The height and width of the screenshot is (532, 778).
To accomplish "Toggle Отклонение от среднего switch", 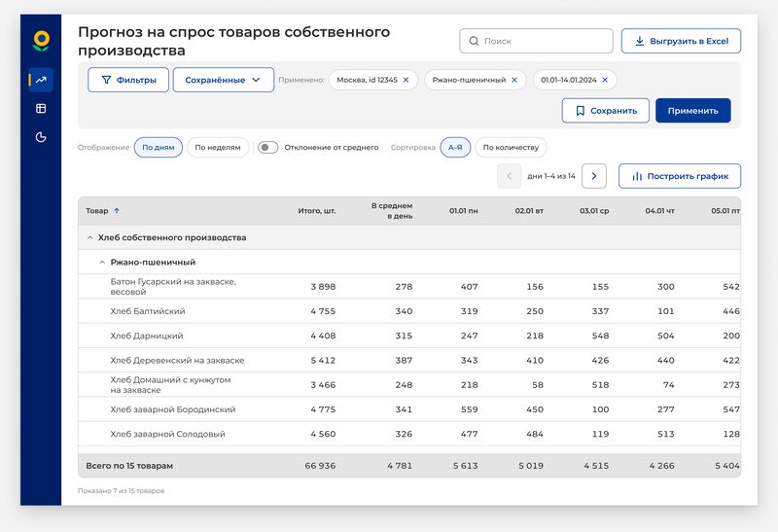I will click(268, 148).
